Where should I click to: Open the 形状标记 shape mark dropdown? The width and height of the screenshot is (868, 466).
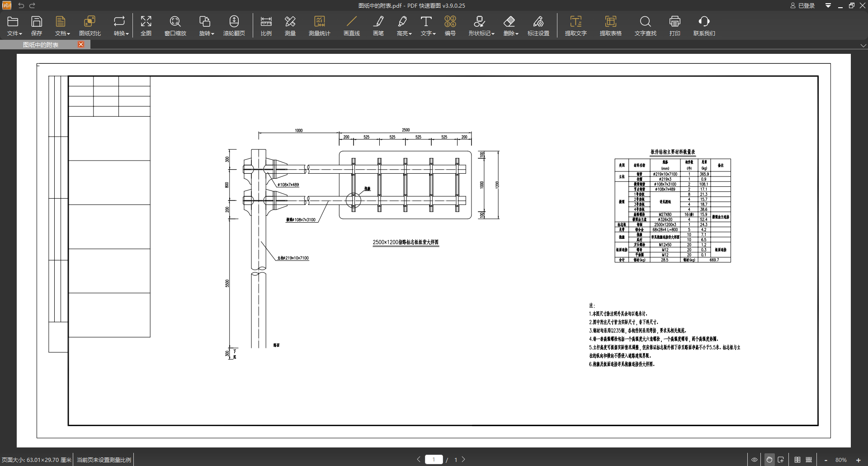(x=481, y=26)
